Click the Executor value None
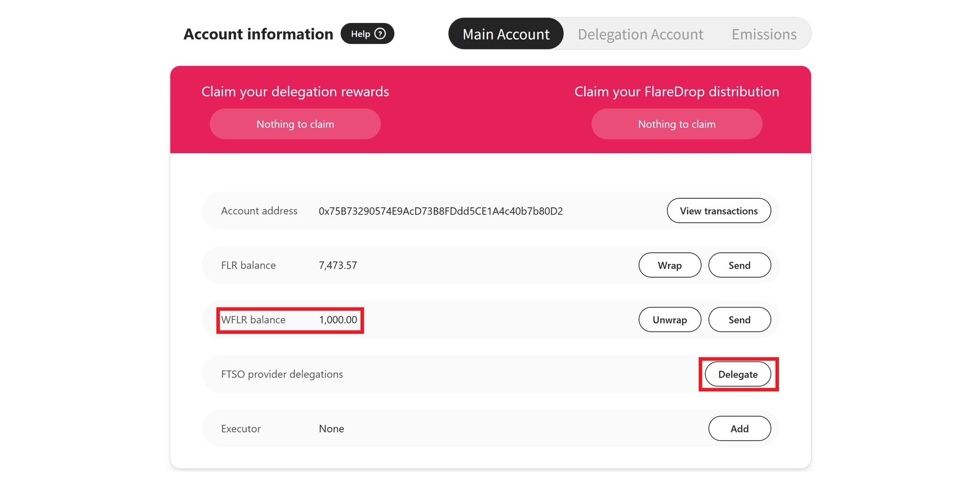This screenshot has height=486, width=980. pos(331,429)
